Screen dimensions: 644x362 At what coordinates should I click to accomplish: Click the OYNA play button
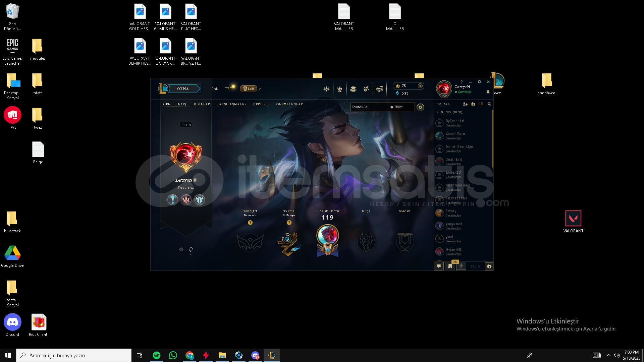[183, 89]
